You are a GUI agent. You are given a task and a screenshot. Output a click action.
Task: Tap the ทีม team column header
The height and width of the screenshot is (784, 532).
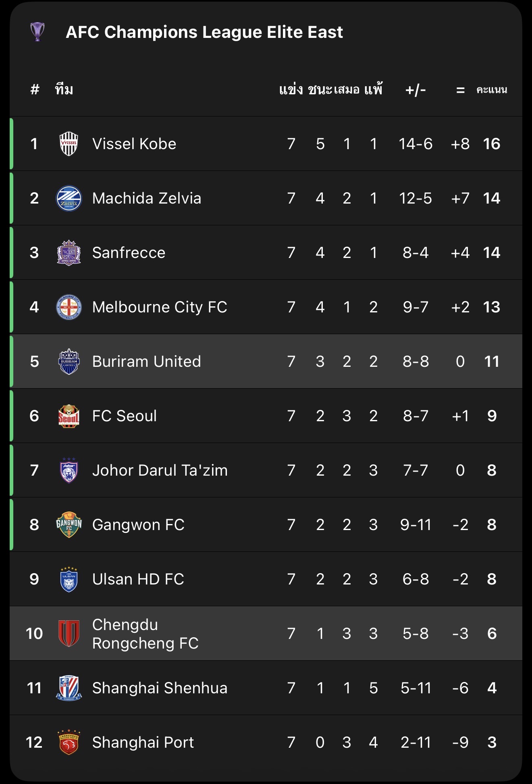(x=64, y=89)
